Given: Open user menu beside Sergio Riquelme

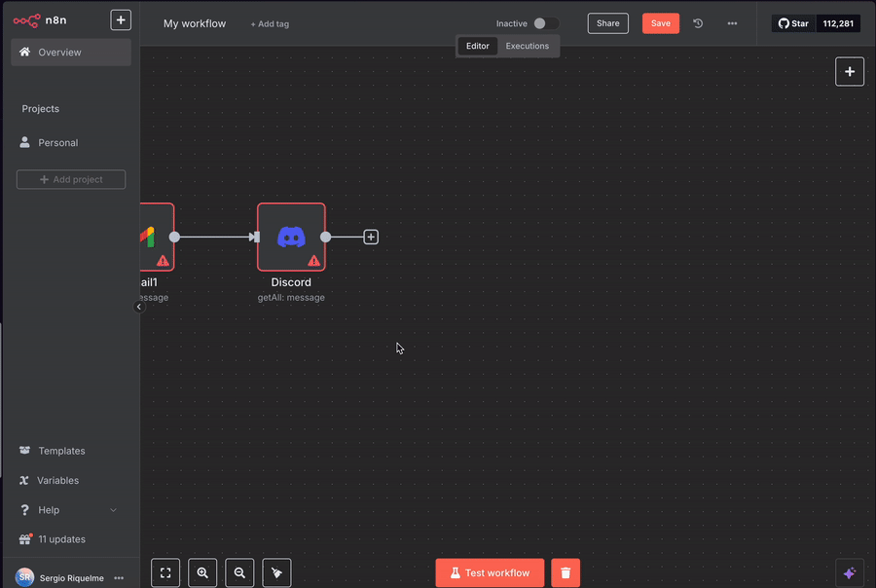Looking at the screenshot, I should [119, 577].
